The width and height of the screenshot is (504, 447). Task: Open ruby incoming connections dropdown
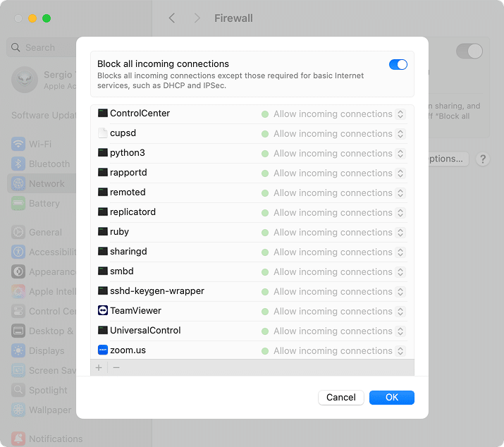coord(400,232)
